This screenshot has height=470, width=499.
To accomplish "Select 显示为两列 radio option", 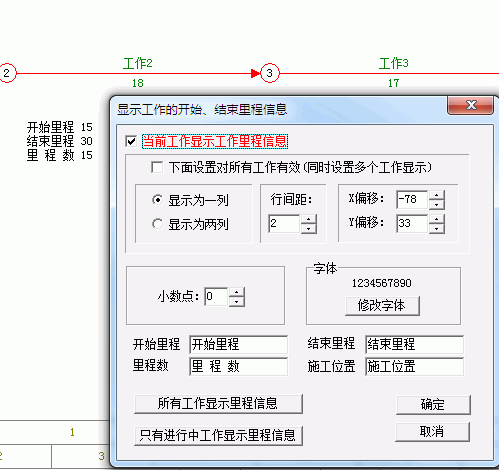I will (x=157, y=224).
